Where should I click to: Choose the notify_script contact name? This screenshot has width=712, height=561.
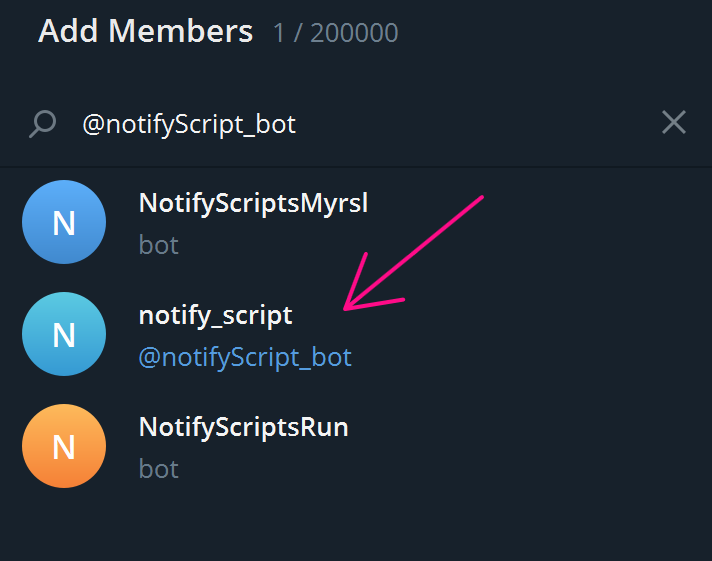(215, 315)
